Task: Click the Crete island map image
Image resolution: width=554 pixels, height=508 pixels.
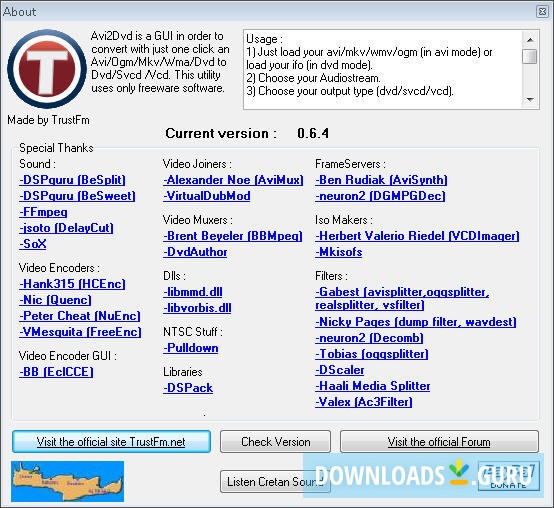Action: (x=67, y=481)
